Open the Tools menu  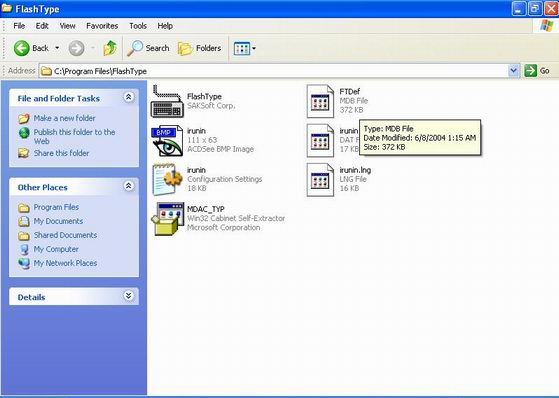click(x=138, y=26)
